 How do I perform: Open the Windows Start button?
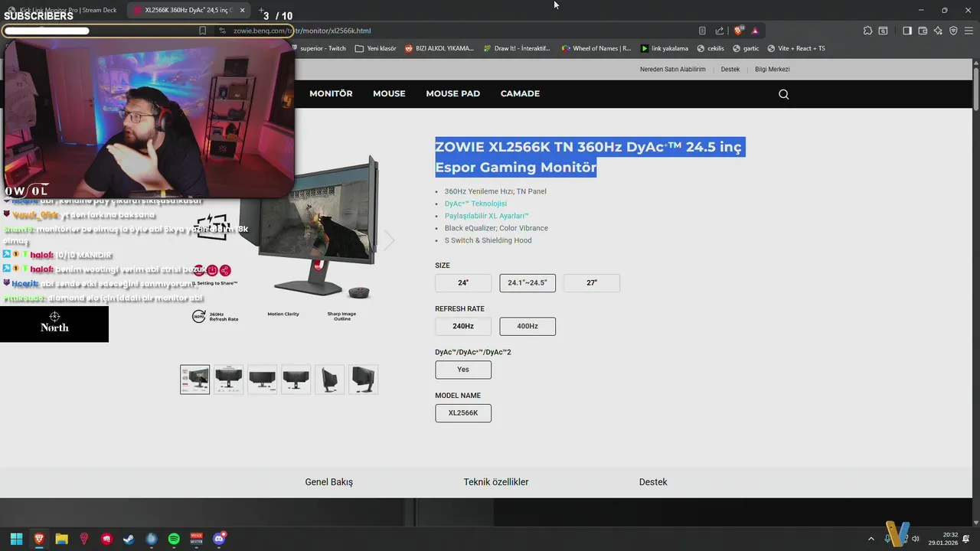tap(16, 539)
